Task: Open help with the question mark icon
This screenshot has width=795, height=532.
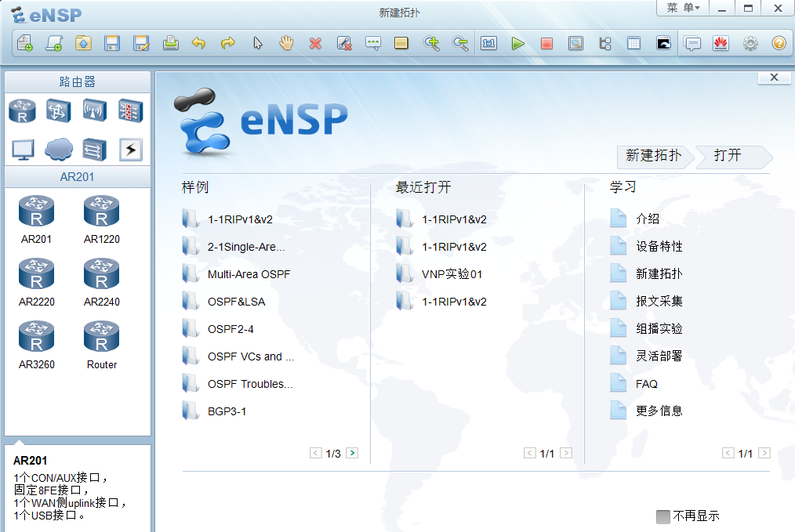Action: (779, 44)
